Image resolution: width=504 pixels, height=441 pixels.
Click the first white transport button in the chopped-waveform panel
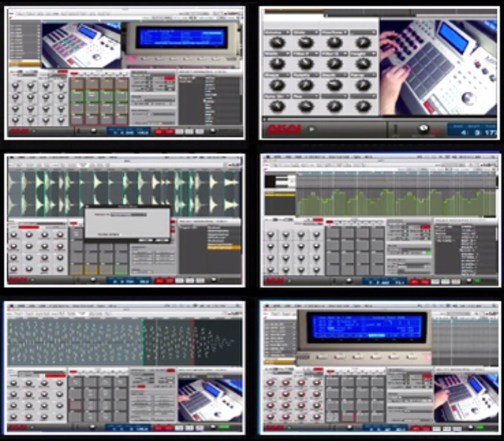pyautogui.click(x=179, y=281)
